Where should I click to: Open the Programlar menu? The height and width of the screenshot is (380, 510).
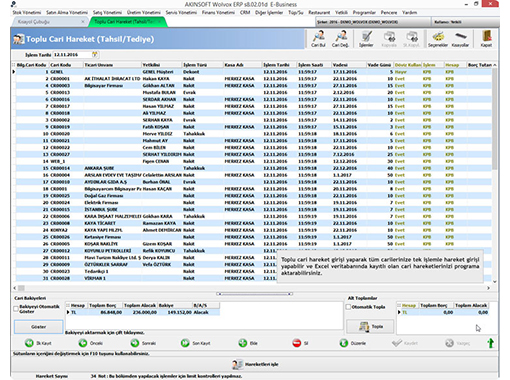pos(364,12)
